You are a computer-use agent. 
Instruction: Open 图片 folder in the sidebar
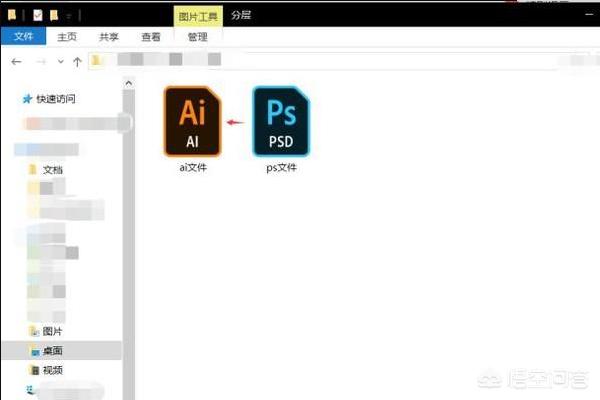pyautogui.click(x=51, y=331)
